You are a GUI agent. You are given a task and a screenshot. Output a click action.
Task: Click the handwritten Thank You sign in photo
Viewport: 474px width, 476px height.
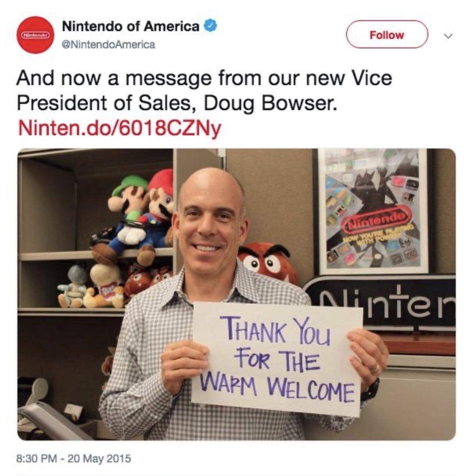[x=277, y=358]
